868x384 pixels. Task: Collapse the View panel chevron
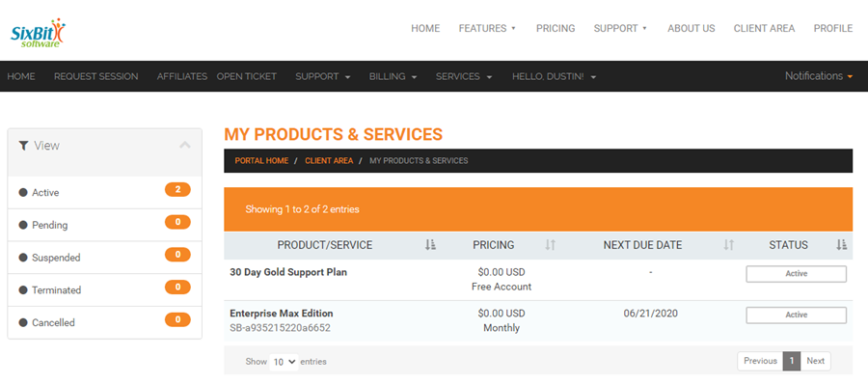click(185, 145)
